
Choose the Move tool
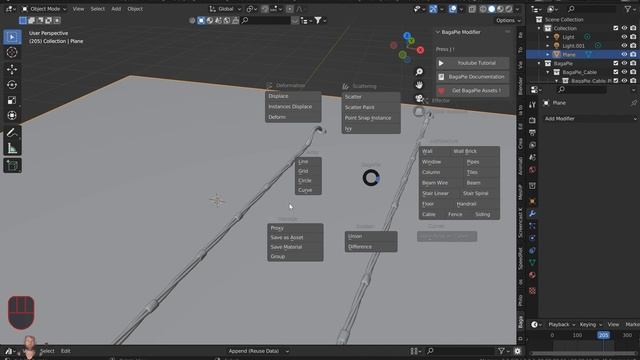pos(12,69)
